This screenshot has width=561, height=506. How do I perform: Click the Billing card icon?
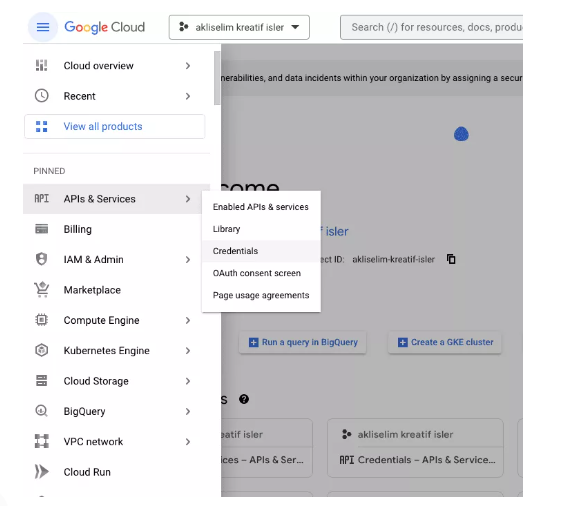(x=42, y=229)
